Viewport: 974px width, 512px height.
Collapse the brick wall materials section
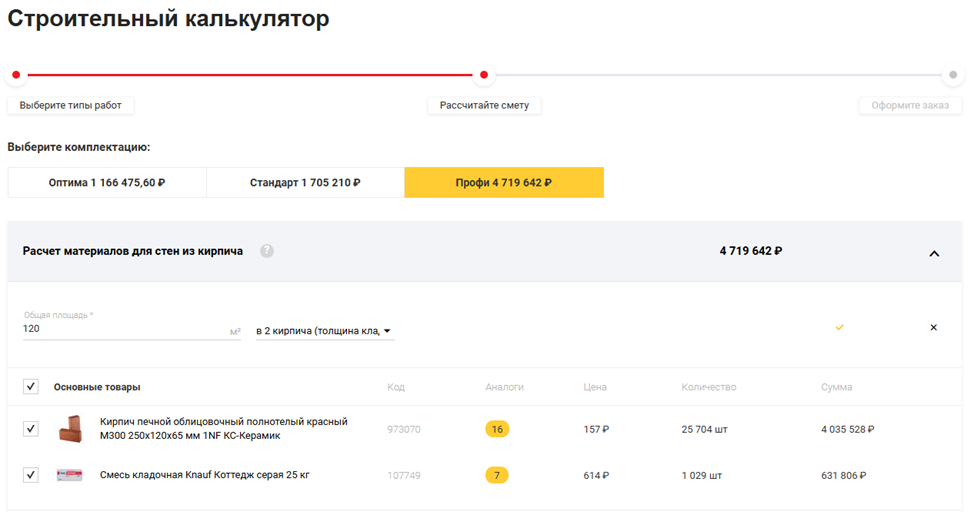[x=934, y=253]
